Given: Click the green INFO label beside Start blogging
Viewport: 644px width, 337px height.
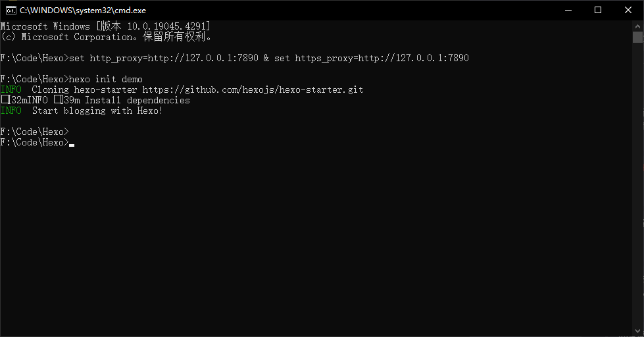Looking at the screenshot, I should [11, 111].
